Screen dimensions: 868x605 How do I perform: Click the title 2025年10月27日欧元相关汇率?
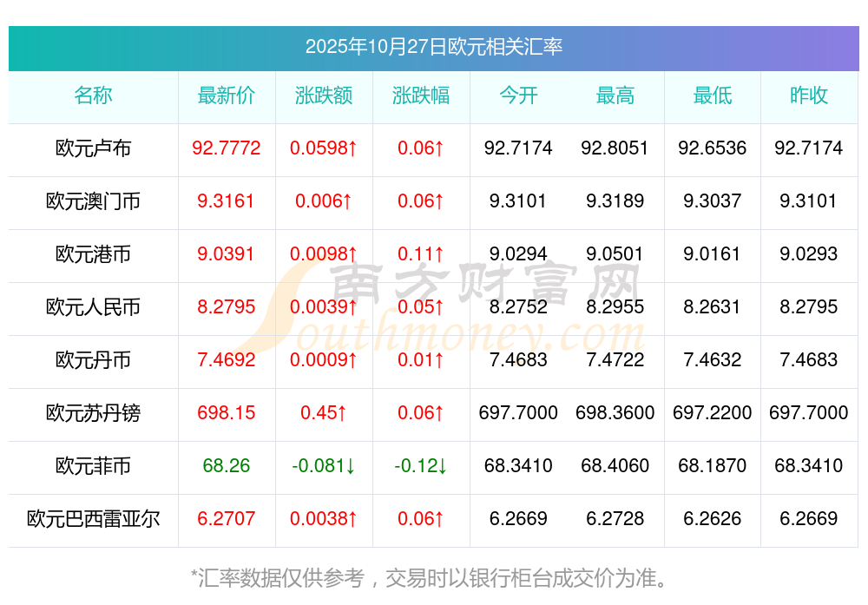(x=433, y=47)
